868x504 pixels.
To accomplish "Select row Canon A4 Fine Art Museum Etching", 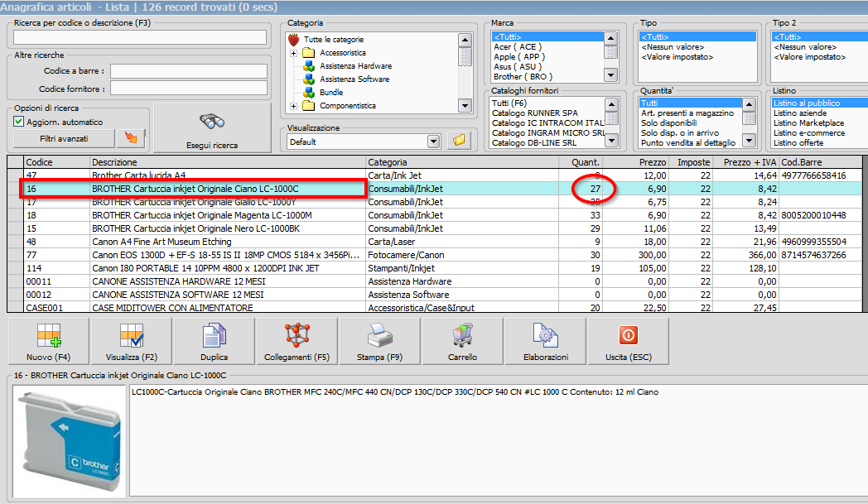I will [435, 242].
